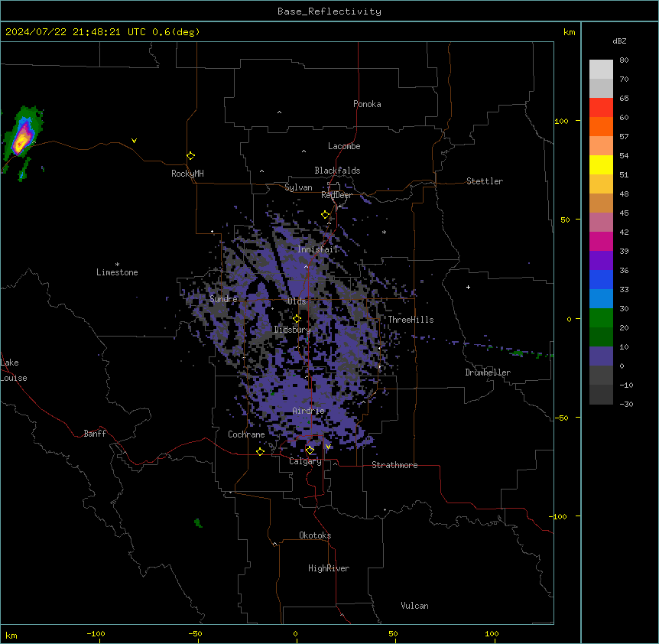The width and height of the screenshot is (659, 644).
Task: Click the Okotoks label
Action: 315,535
